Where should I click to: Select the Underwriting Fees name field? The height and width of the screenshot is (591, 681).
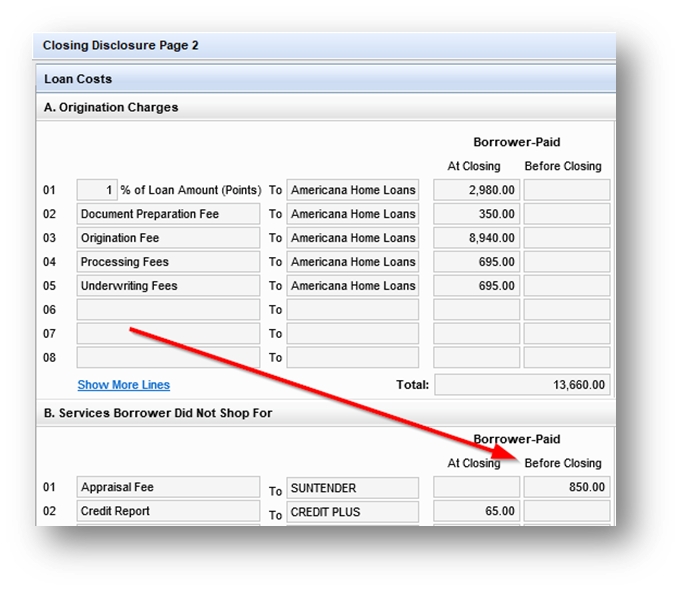coord(168,286)
